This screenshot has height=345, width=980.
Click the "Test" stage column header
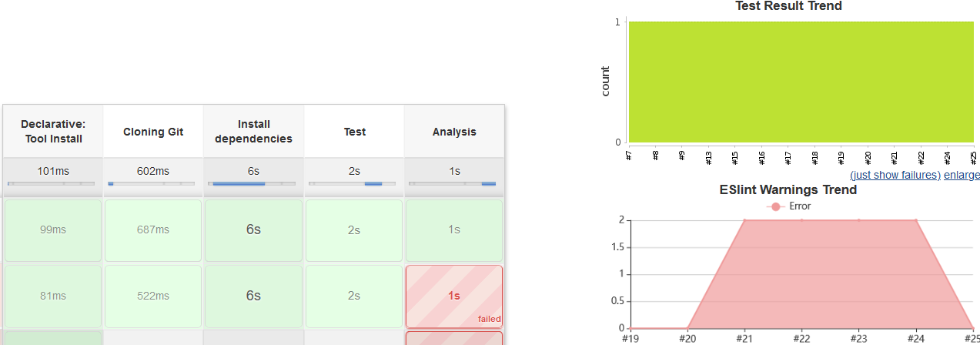point(354,132)
